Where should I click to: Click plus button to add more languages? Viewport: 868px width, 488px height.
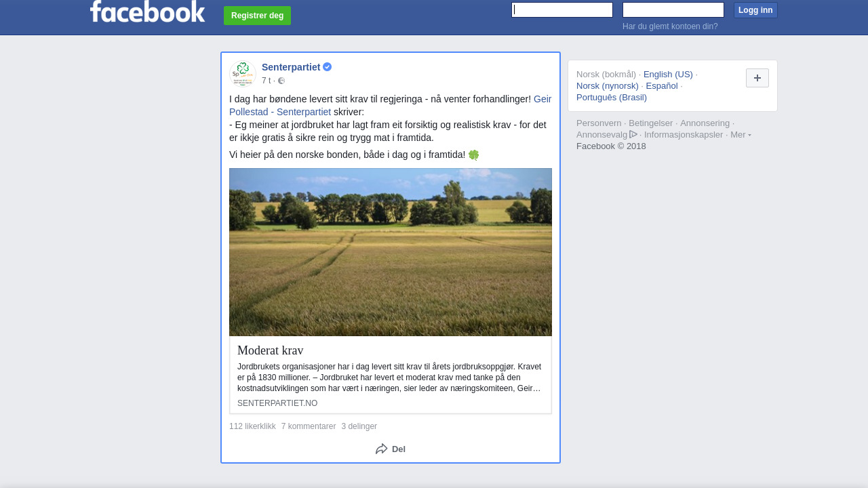(757, 78)
